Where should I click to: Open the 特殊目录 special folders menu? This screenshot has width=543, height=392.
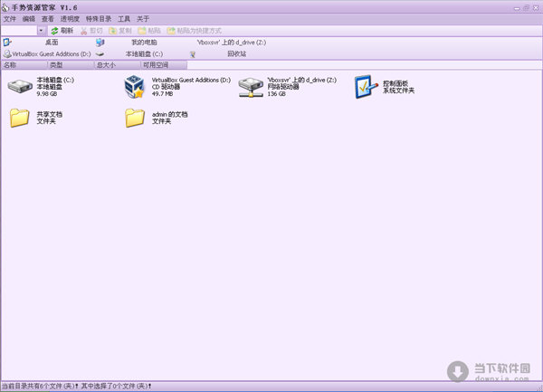99,19
